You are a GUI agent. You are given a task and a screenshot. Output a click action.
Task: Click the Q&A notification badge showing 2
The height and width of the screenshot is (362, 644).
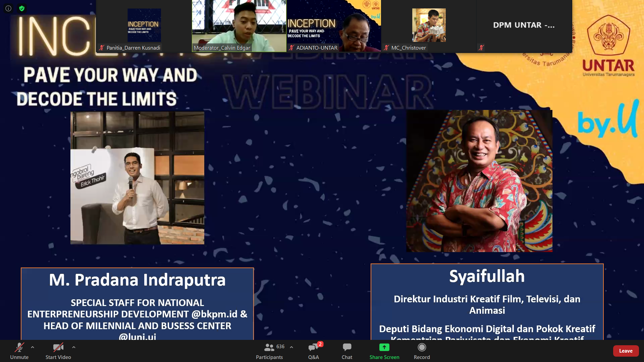point(320,344)
